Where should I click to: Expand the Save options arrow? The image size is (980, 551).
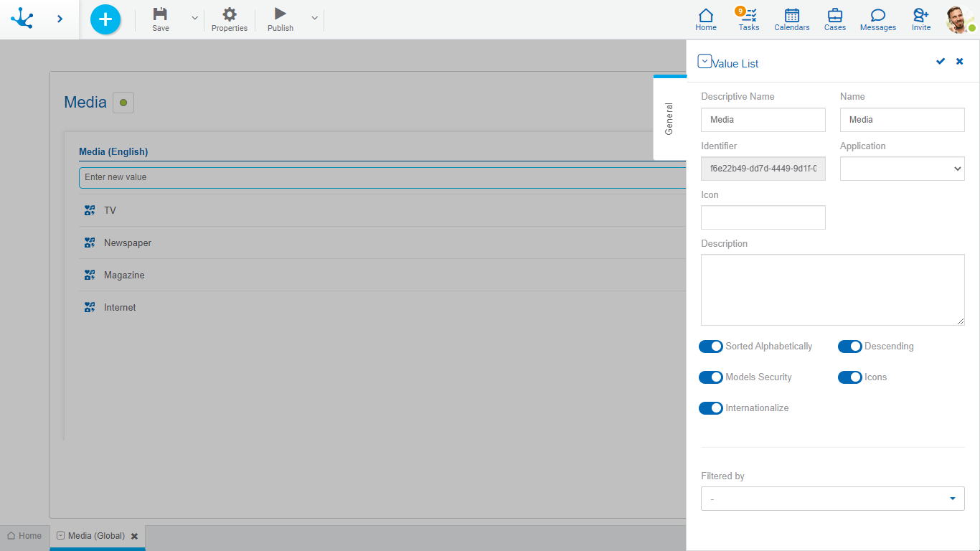point(194,18)
